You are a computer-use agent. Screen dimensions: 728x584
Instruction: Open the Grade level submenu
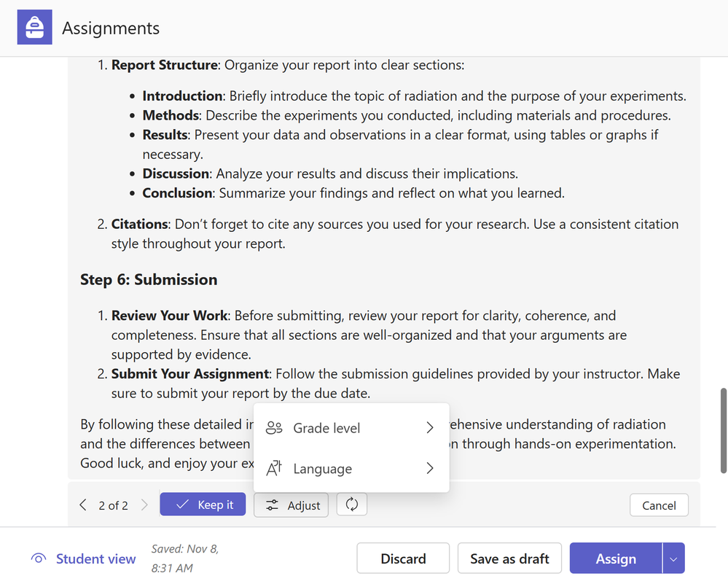click(x=351, y=428)
